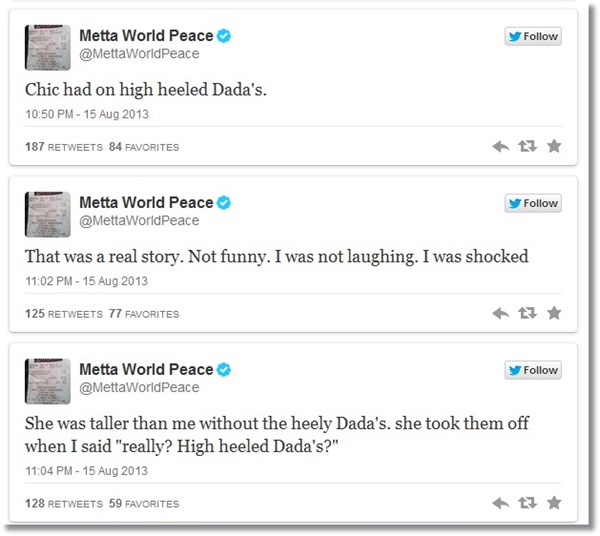Retweet the "She was taller" tweet
This screenshot has height=536, width=600.
527,502
